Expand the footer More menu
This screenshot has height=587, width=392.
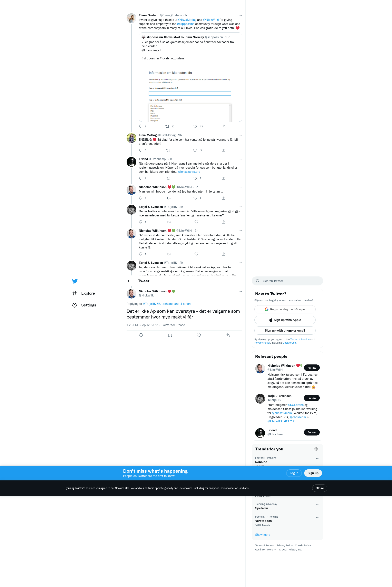coord(271,549)
